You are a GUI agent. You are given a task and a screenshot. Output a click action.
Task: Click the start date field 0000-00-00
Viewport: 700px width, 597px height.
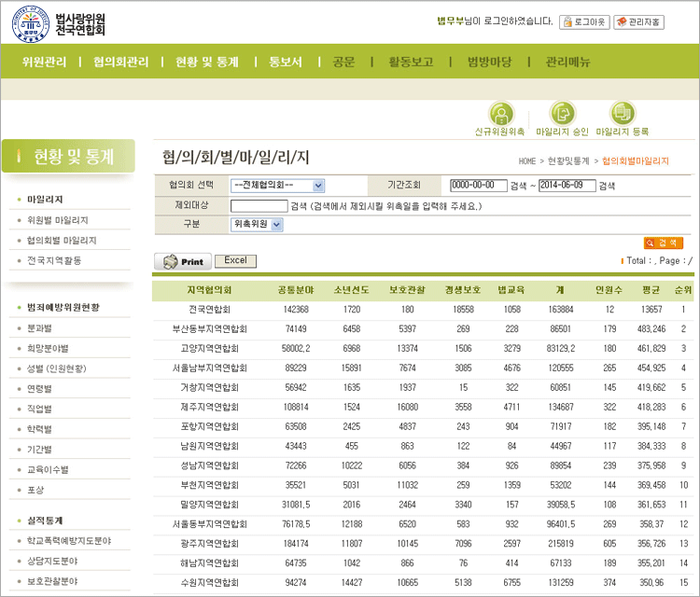(x=478, y=186)
